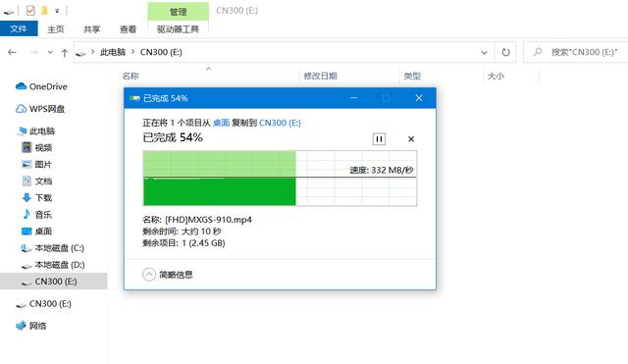Click the properties checkmark icon in quick access toolbar
Image resolution: width=628 pixels, height=364 pixels.
[x=30, y=11]
